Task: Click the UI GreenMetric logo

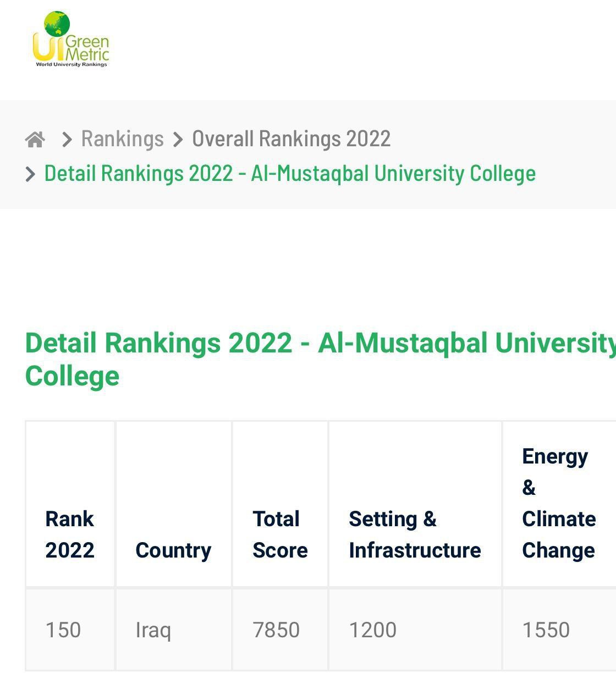Action: click(71, 39)
